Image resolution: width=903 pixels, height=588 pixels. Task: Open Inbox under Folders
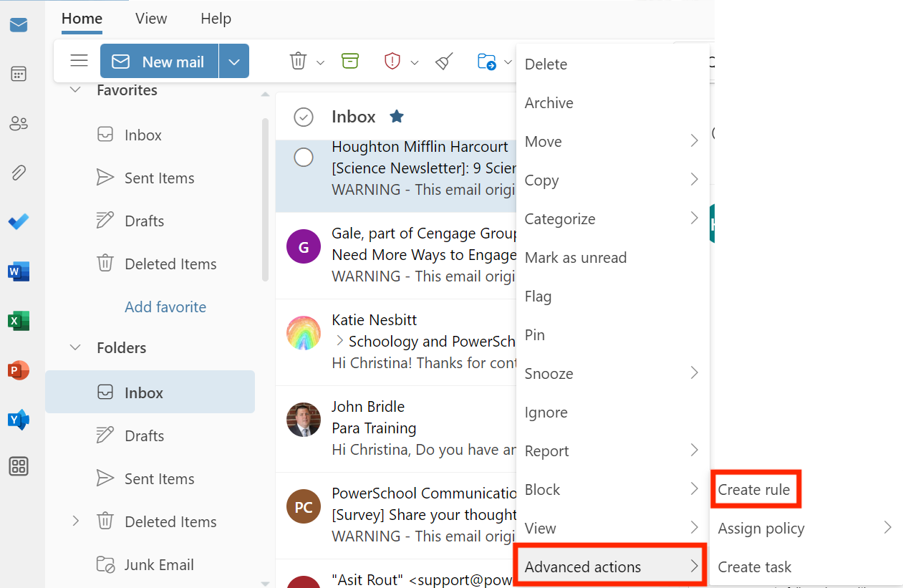pyautogui.click(x=150, y=392)
